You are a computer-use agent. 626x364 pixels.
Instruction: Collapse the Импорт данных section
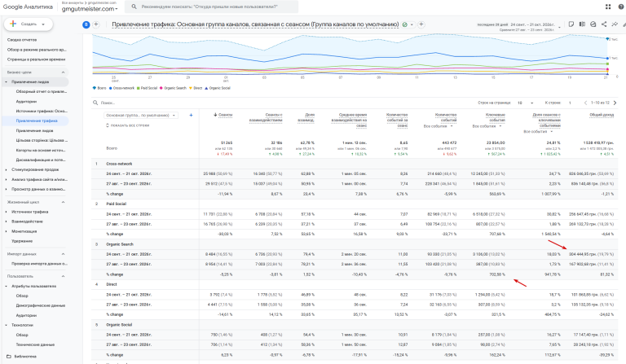click(x=63, y=254)
